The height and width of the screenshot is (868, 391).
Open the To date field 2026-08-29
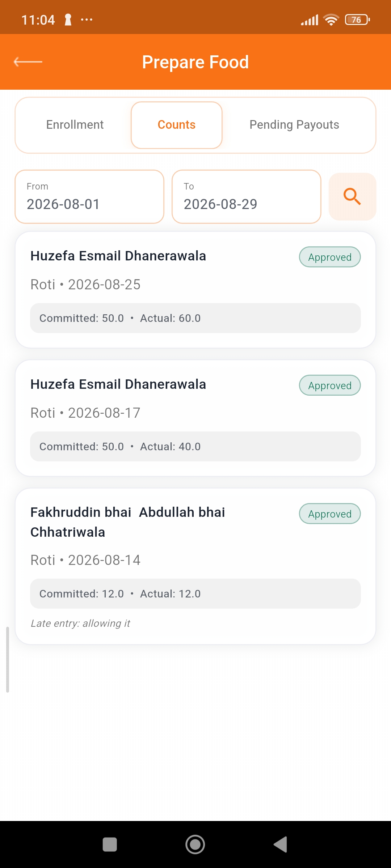247,196
